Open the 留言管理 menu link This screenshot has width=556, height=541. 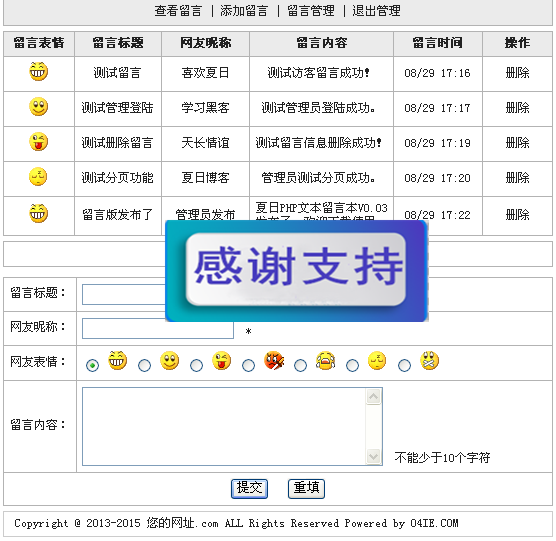[311, 11]
